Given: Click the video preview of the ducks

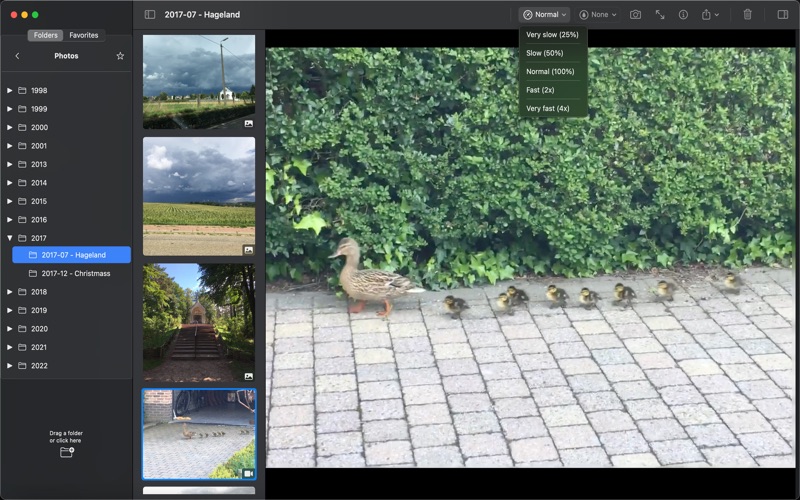Looking at the screenshot, I should coord(531,258).
